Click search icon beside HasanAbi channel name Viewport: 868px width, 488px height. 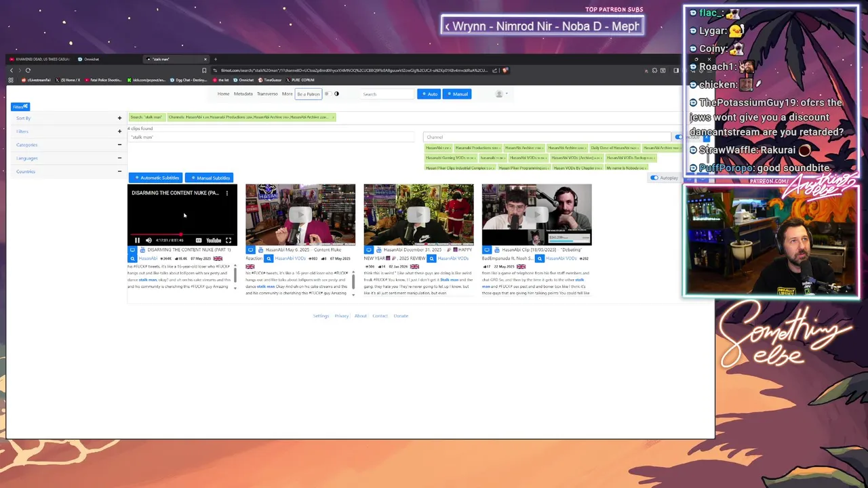point(133,258)
